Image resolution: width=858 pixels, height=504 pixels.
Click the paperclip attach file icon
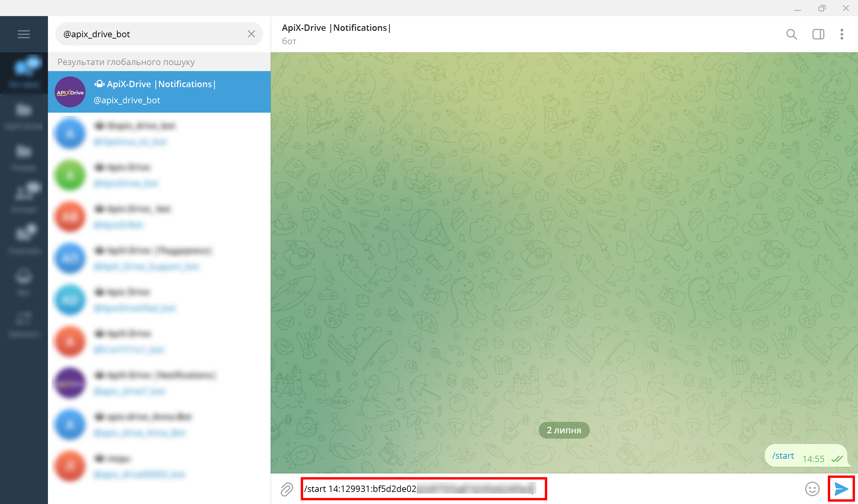pos(287,489)
